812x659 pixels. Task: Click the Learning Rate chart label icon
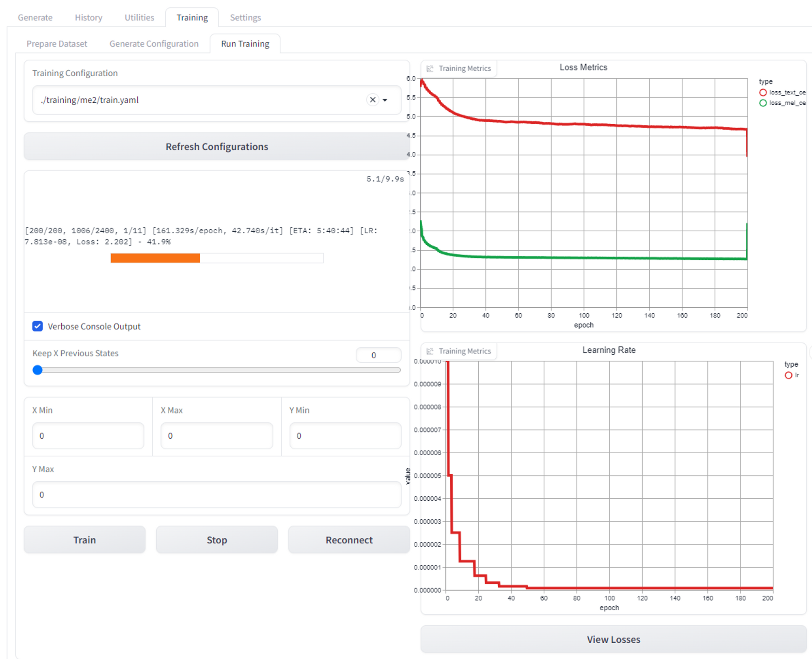point(430,351)
